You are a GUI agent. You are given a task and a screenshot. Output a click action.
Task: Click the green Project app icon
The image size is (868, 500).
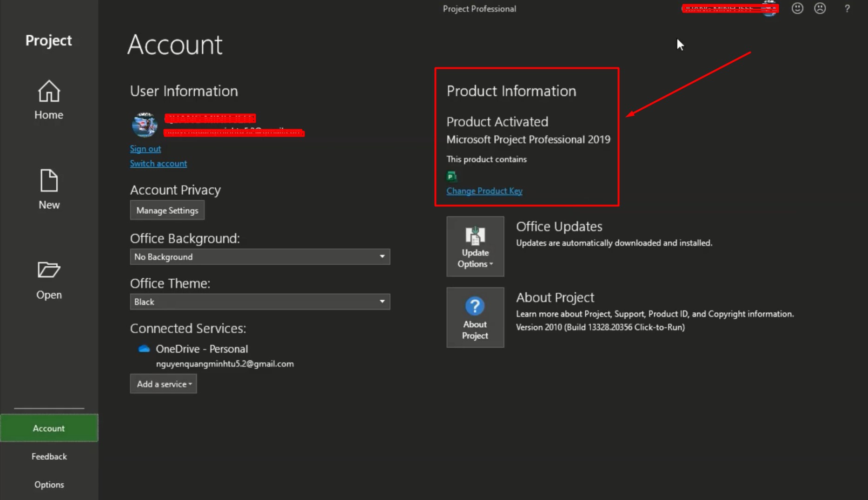tap(451, 176)
